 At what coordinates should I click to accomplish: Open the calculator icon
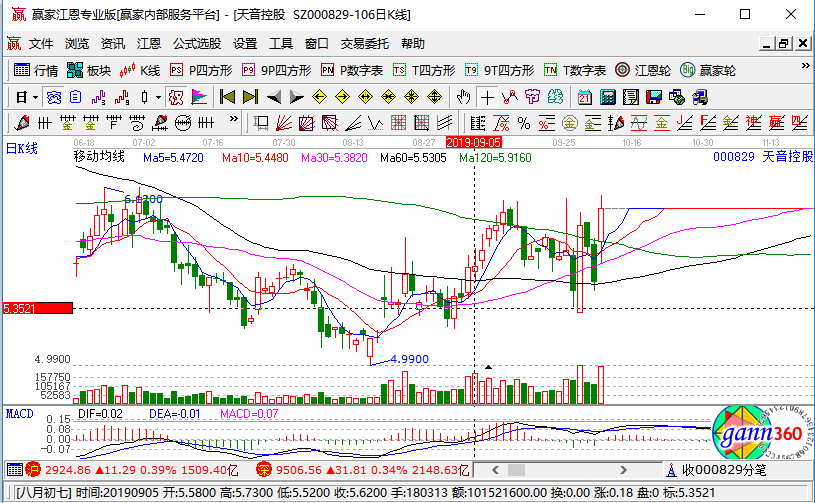pyautogui.click(x=608, y=97)
